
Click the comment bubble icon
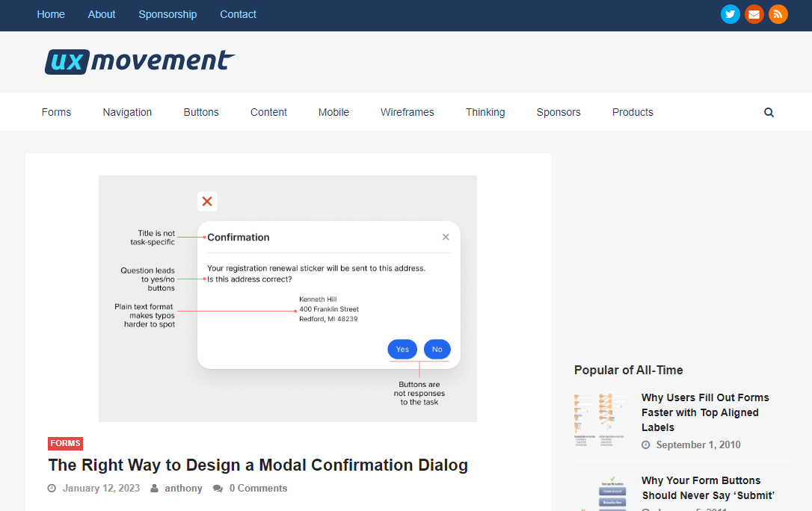tap(218, 488)
